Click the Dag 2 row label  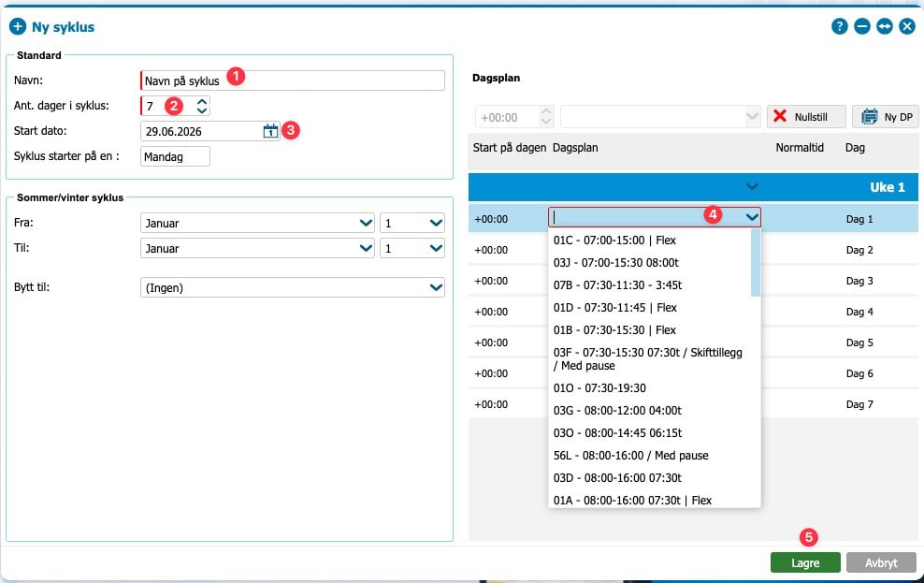[859, 250]
